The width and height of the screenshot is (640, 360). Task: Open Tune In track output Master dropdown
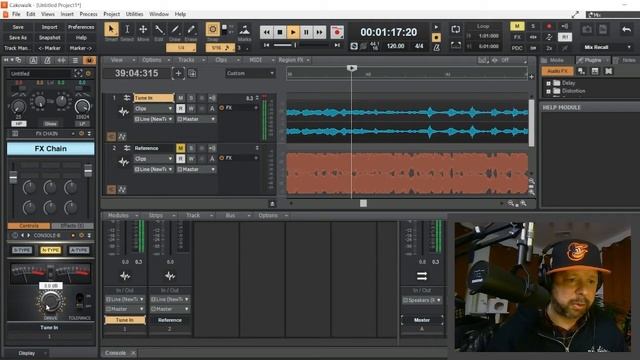[196, 119]
